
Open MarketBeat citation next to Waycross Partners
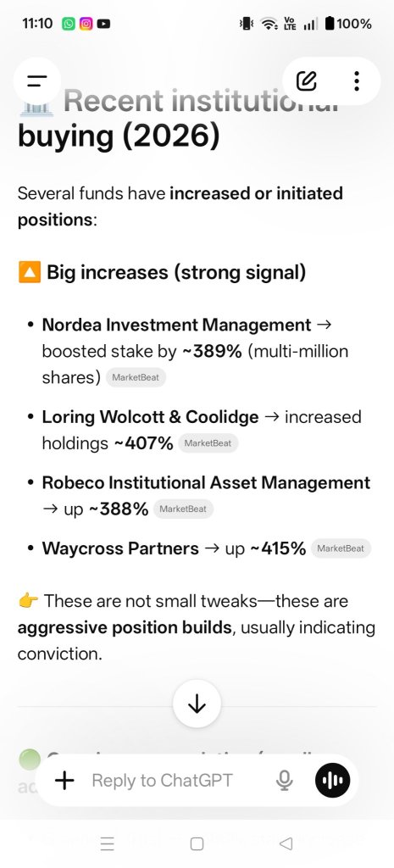point(341,548)
